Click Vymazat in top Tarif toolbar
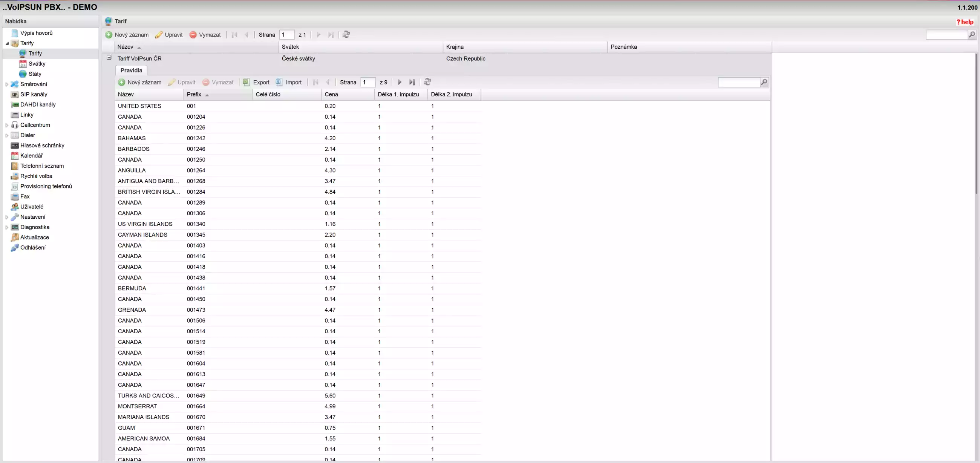Image resolution: width=980 pixels, height=463 pixels. tap(205, 35)
